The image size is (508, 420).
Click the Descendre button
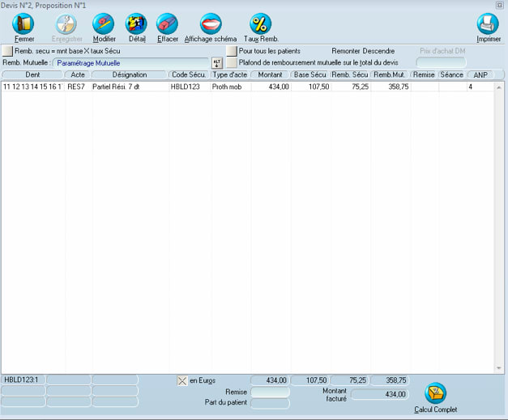click(x=379, y=51)
